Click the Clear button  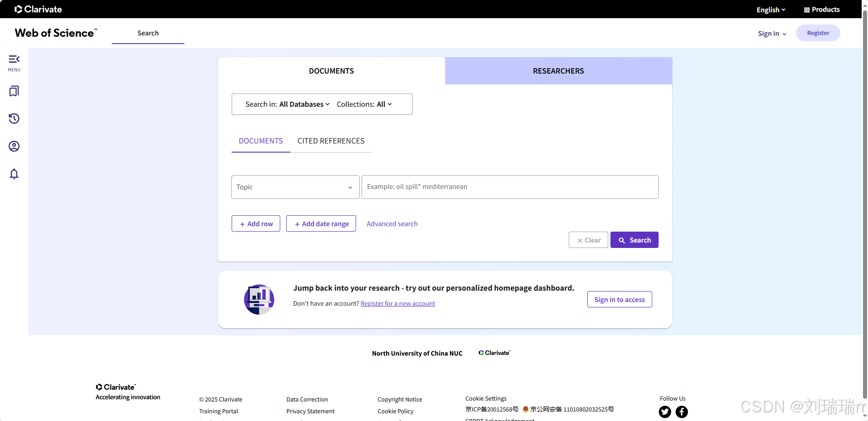pos(588,240)
